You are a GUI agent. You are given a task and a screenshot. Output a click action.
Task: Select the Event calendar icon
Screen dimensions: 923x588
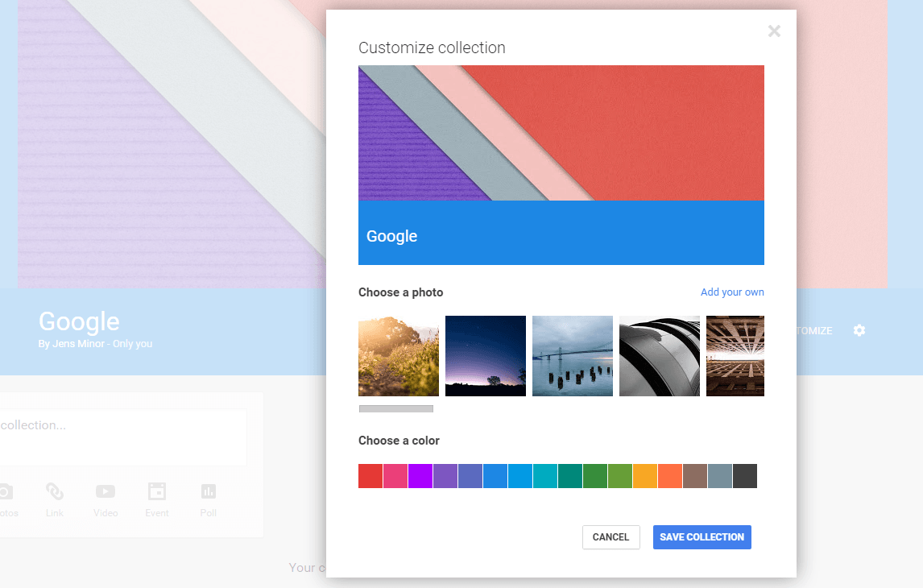click(156, 491)
